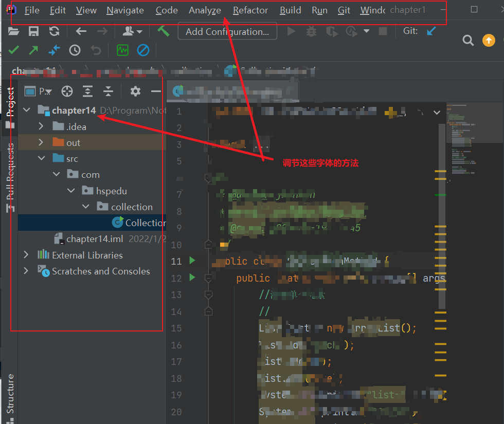504x424 pixels.
Task: Expand Scratches and Consoles node
Action: pyautogui.click(x=26, y=271)
